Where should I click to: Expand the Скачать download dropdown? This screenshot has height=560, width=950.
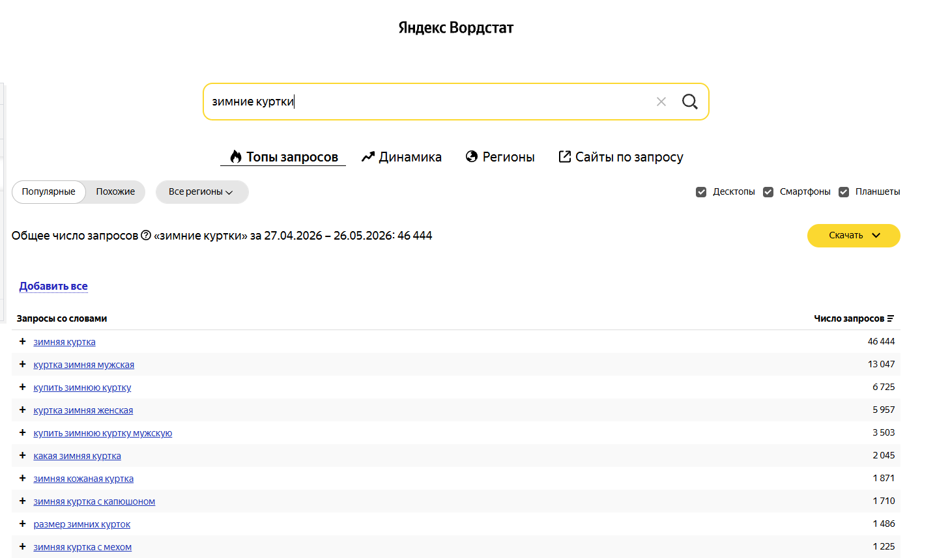(x=854, y=236)
